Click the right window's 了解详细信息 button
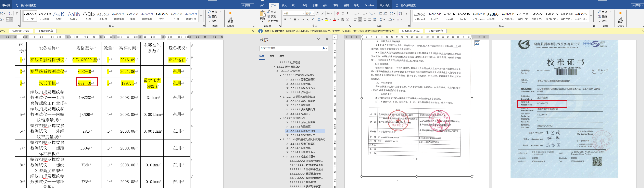 point(435,31)
